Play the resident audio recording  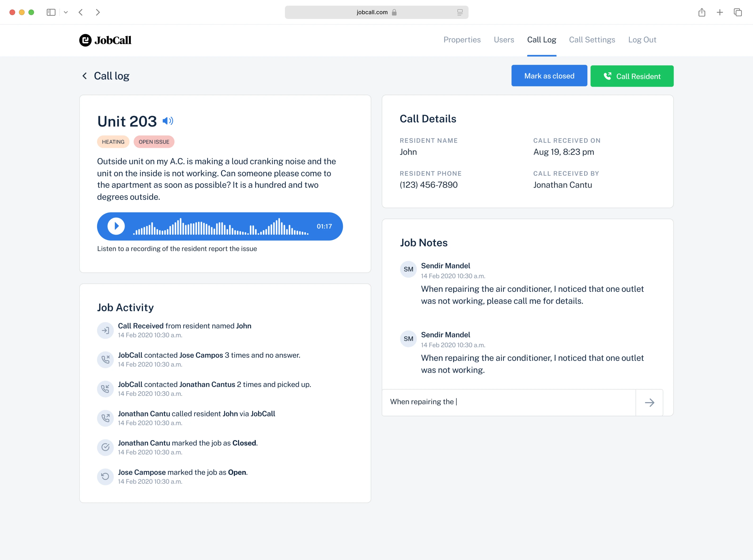point(116,226)
